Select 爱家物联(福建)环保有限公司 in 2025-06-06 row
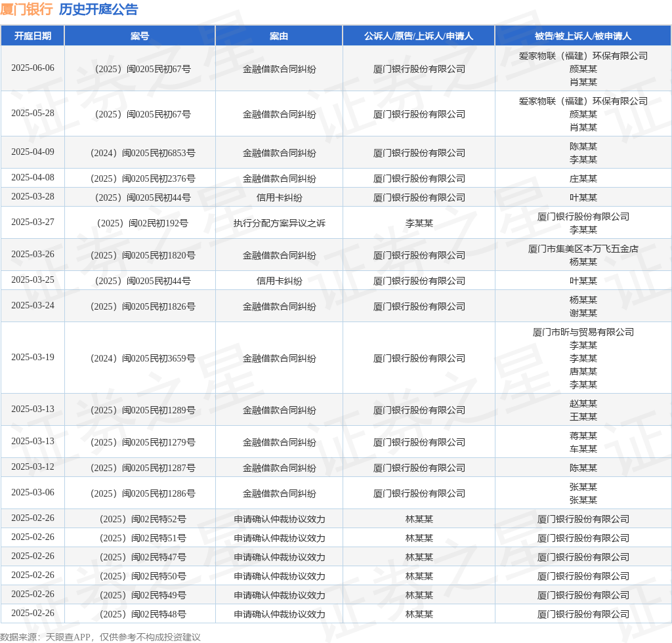Screen dimensions: 672x643 coord(583,56)
